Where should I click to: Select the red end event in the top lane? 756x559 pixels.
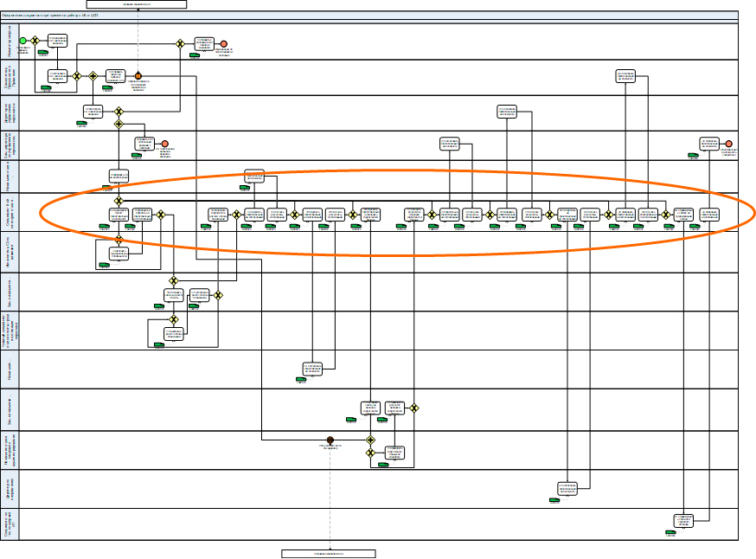223,43
